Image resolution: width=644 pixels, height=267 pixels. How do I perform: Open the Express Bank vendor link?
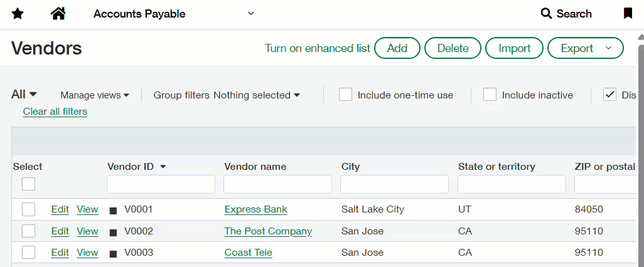[255, 209]
